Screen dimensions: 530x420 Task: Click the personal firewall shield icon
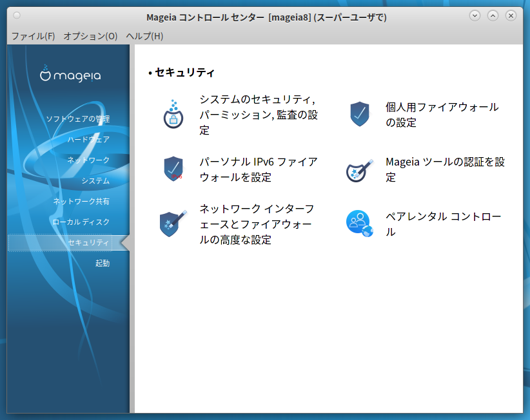(x=360, y=114)
